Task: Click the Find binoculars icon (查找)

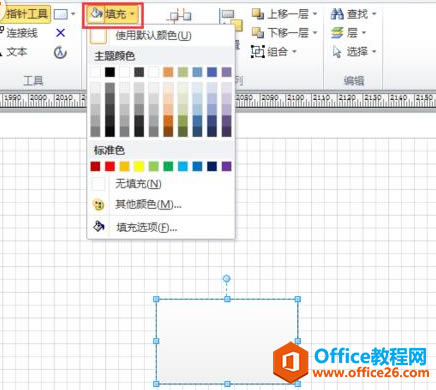Action: (337, 14)
